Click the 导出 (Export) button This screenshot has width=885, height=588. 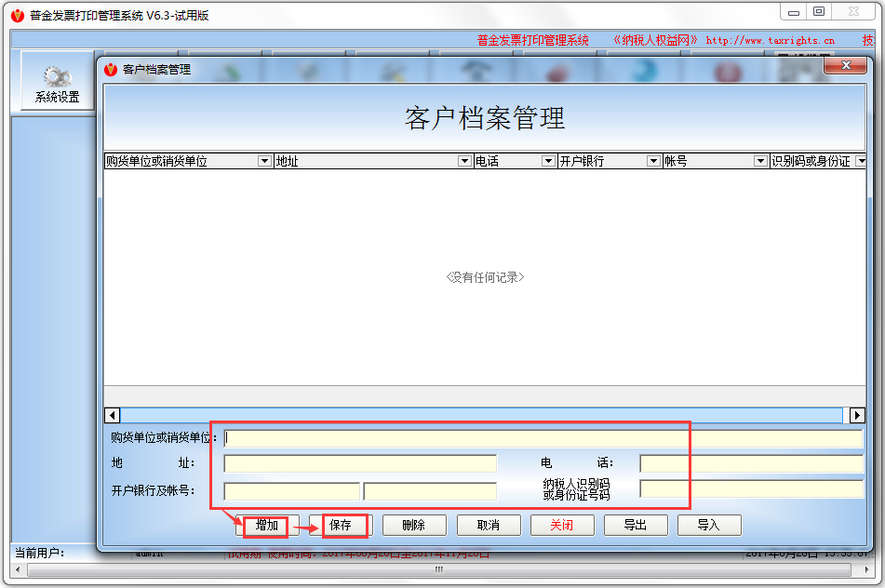click(x=636, y=525)
